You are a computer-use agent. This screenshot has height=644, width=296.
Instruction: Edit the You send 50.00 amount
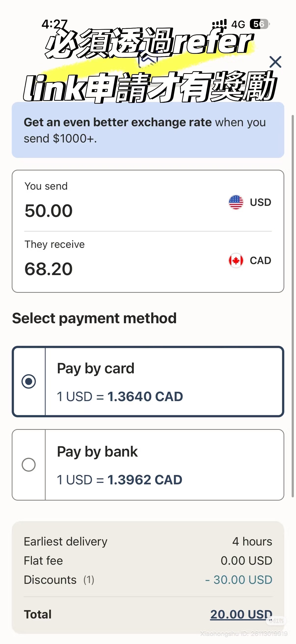click(49, 210)
